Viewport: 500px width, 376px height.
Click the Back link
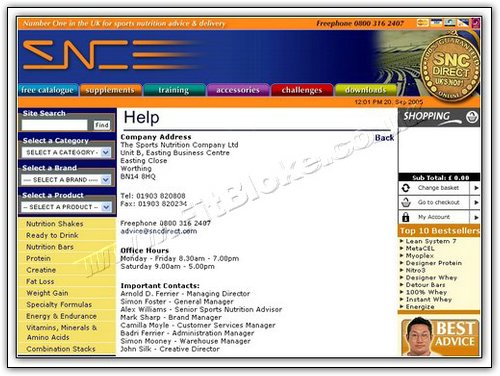(x=384, y=138)
